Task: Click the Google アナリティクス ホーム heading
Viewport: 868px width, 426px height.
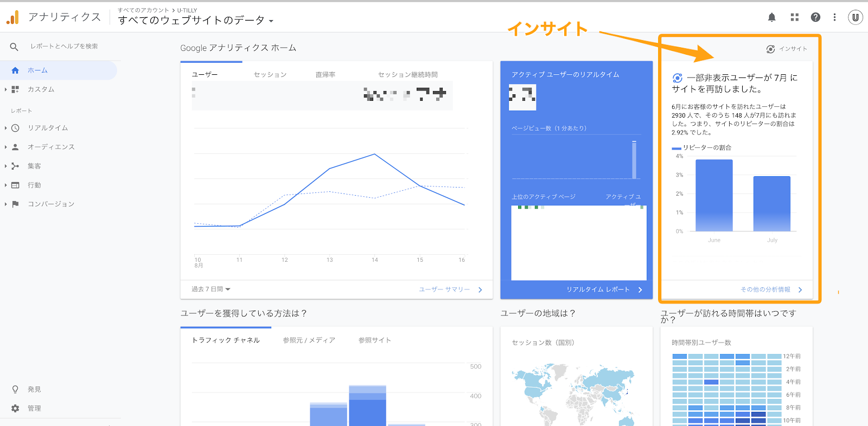Action: tap(238, 48)
